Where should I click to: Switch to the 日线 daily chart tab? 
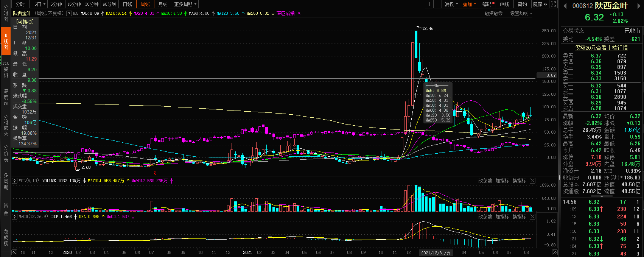coord(128,4)
